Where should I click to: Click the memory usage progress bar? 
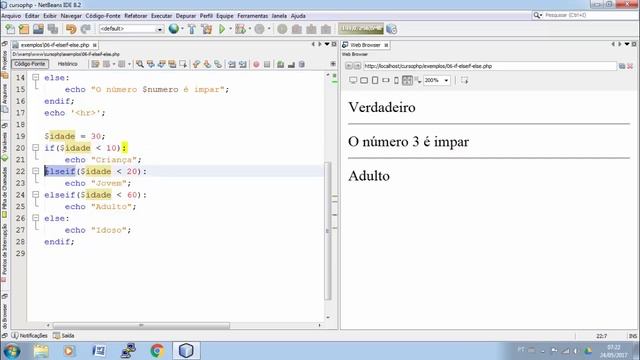[361, 29]
